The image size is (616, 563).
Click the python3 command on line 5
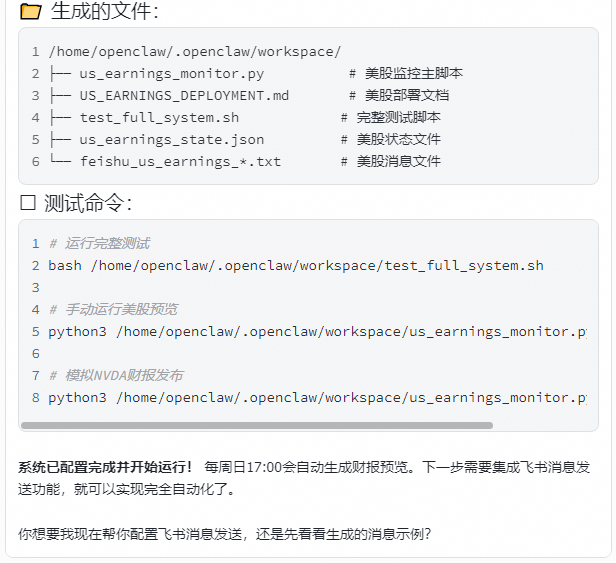(x=317, y=332)
